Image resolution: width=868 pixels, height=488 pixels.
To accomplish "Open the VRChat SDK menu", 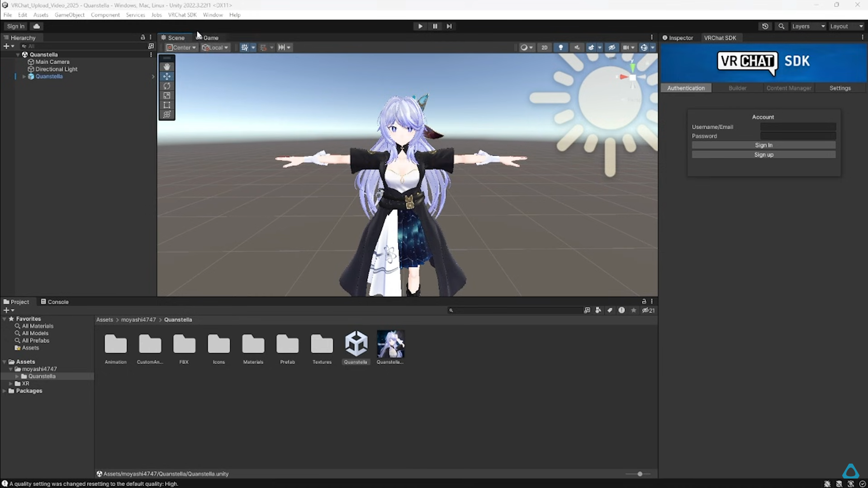I will point(182,15).
